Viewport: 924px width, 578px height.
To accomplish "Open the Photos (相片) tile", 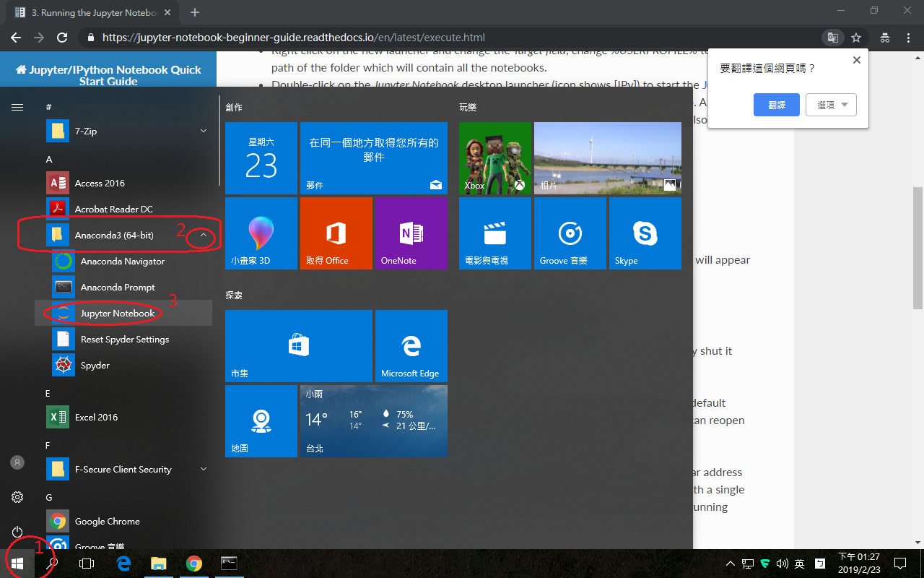I will point(608,158).
